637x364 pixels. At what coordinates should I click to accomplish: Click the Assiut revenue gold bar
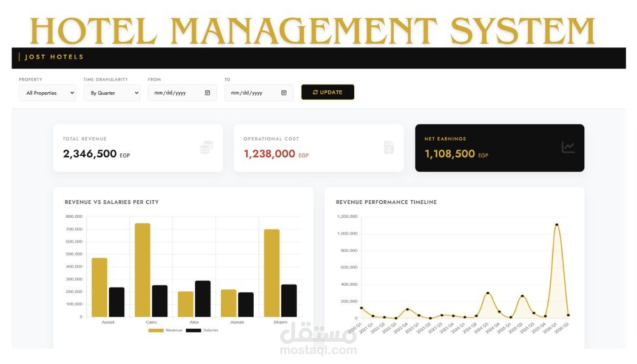click(99, 288)
